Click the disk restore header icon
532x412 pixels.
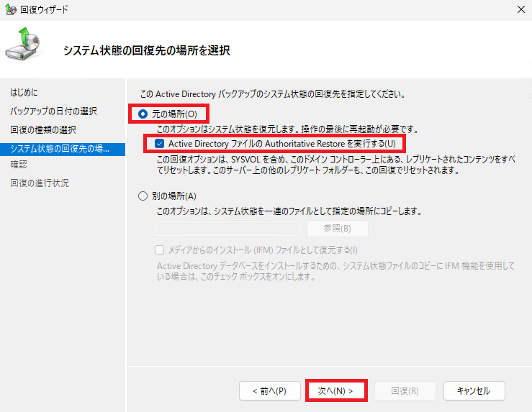[22, 44]
